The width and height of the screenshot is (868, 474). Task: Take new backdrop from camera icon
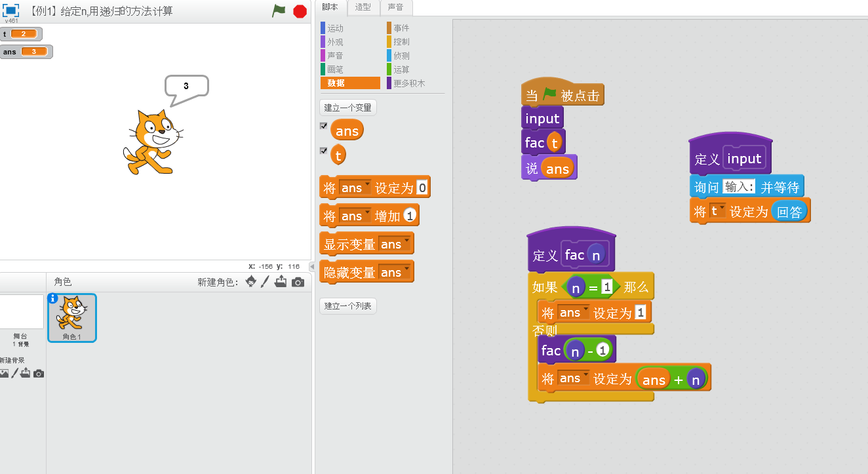pos(39,374)
